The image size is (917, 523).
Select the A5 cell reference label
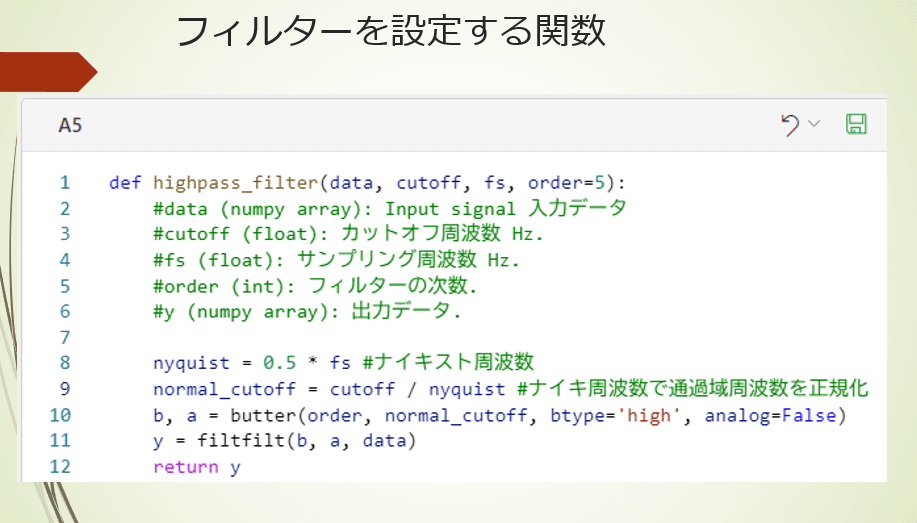point(70,125)
